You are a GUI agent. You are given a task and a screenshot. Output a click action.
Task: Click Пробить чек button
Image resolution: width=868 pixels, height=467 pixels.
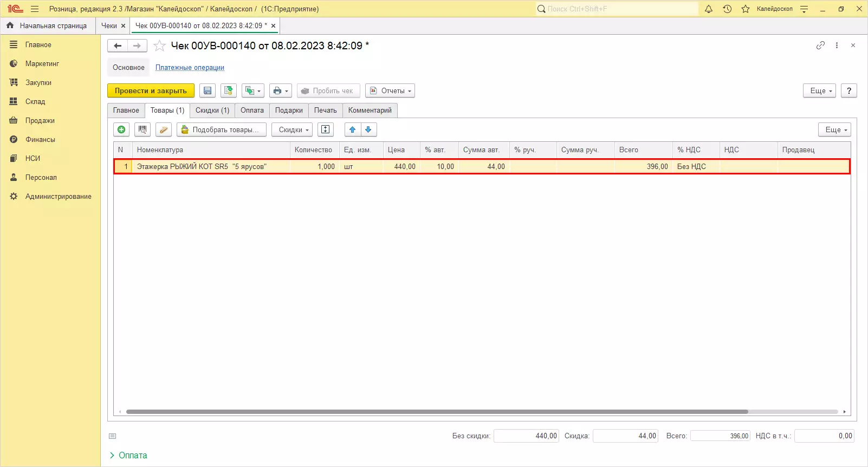(328, 90)
